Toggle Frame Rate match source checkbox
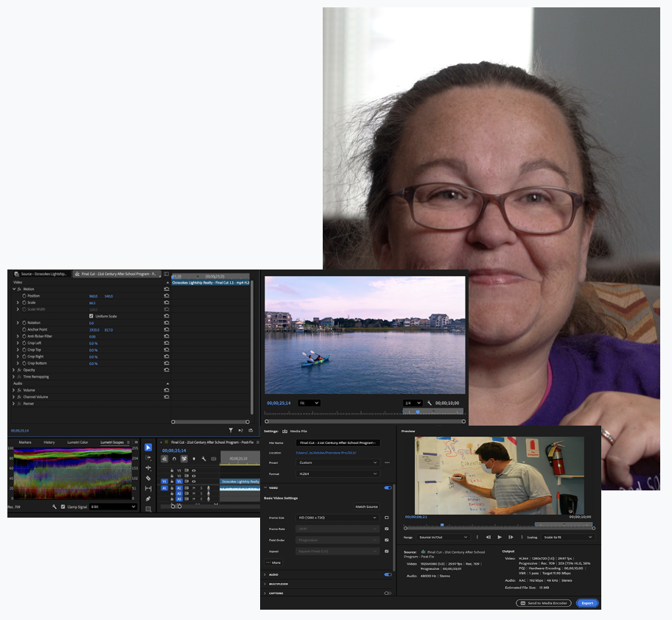The width and height of the screenshot is (672, 620). [387, 529]
